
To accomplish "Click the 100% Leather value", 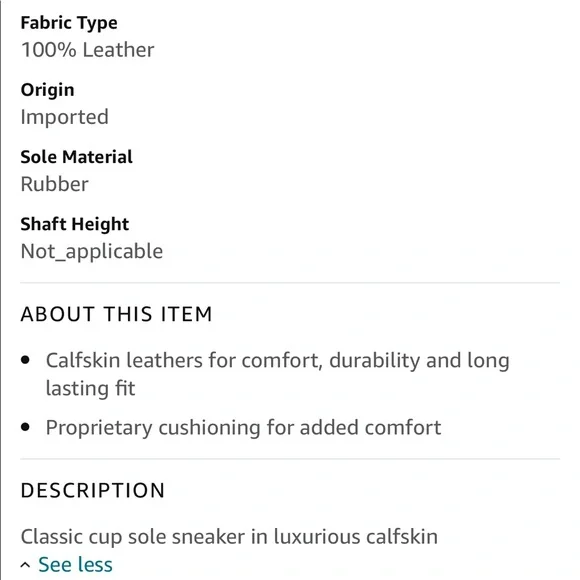I will click(88, 50).
